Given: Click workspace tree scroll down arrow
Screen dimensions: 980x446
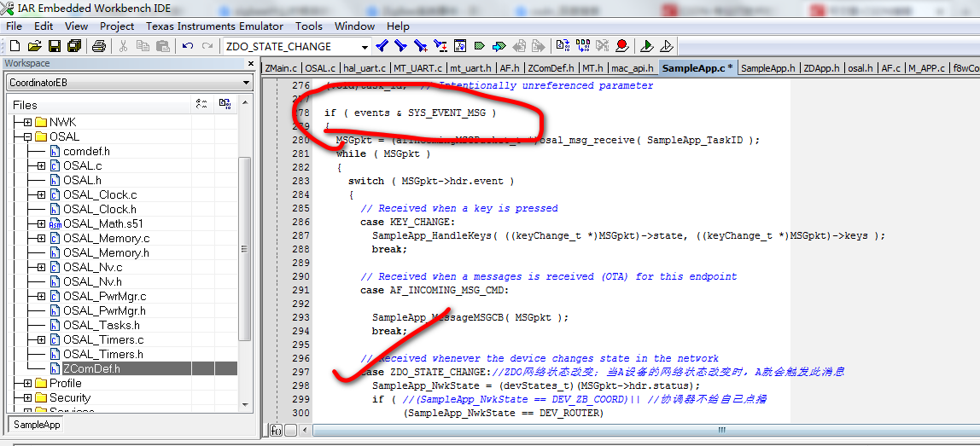Looking at the screenshot, I should tap(245, 403).
